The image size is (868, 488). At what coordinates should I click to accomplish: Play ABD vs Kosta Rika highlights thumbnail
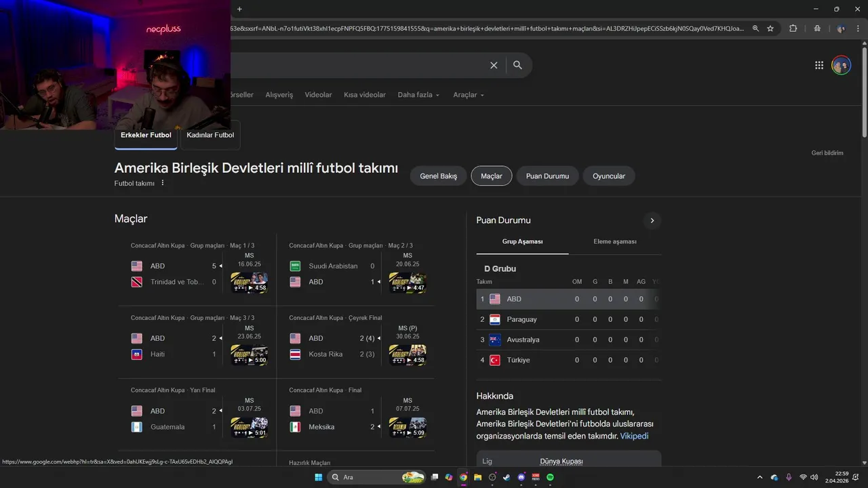408,355
